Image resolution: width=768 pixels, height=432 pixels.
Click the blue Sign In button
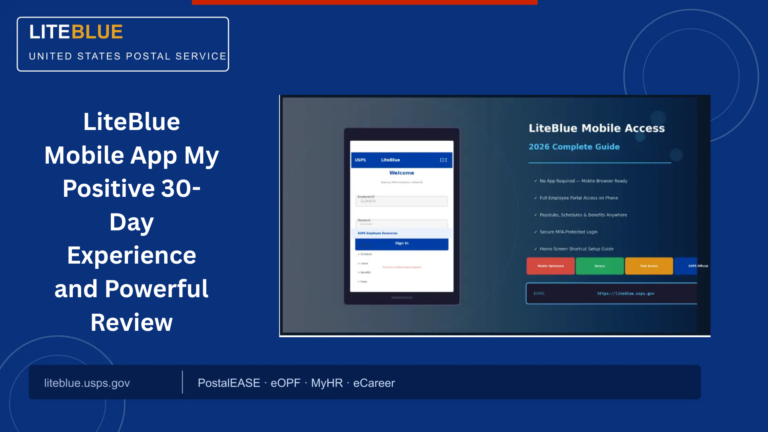point(402,243)
